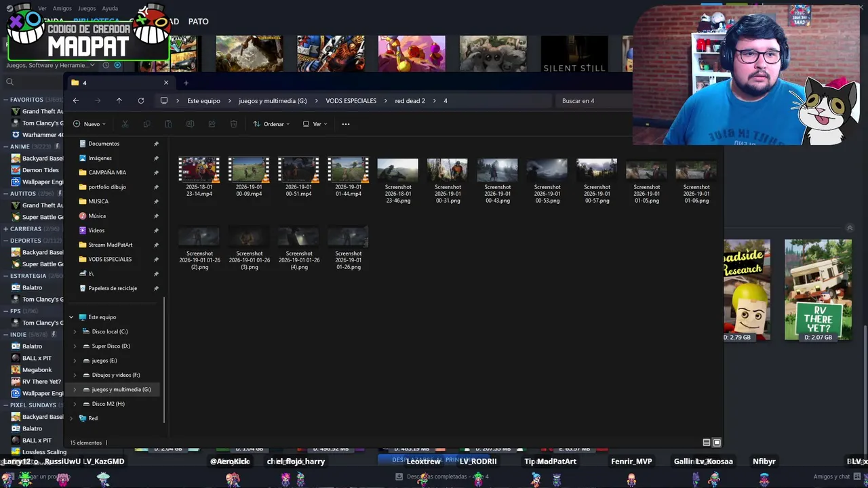Click the Copy icon in Explorer toolbar
868x488 pixels.
click(146, 124)
